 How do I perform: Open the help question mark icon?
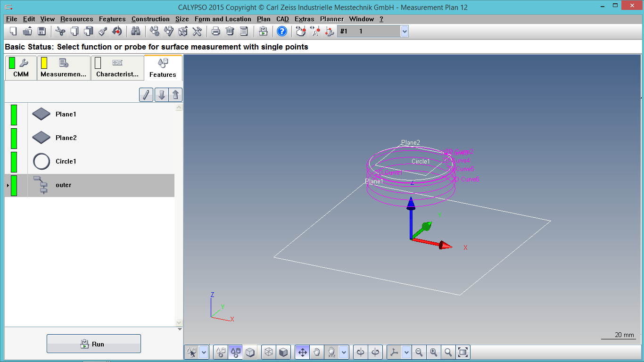click(x=282, y=31)
